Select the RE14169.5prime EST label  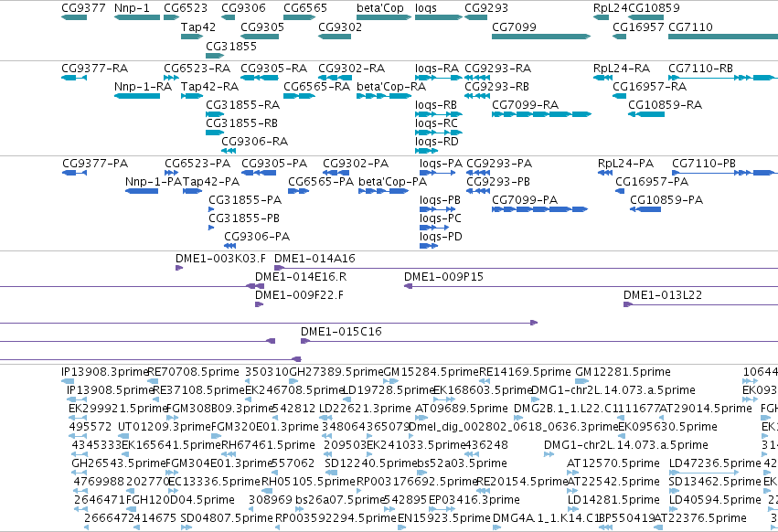pos(525,372)
